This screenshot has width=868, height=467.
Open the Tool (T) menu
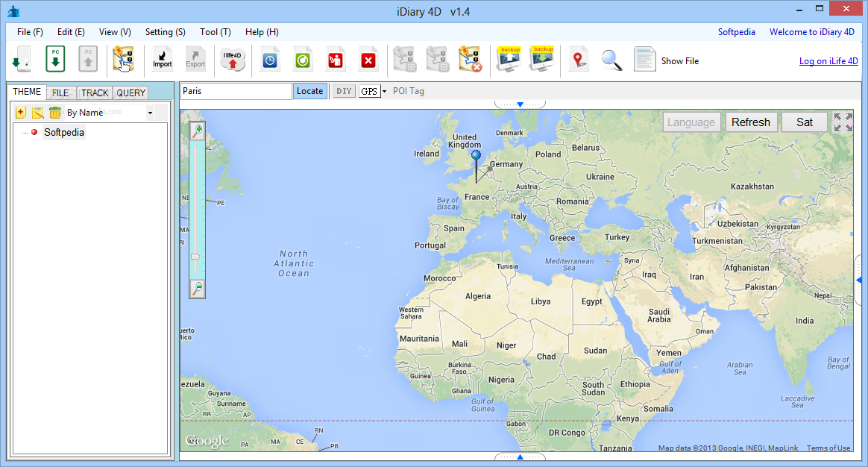pyautogui.click(x=216, y=32)
